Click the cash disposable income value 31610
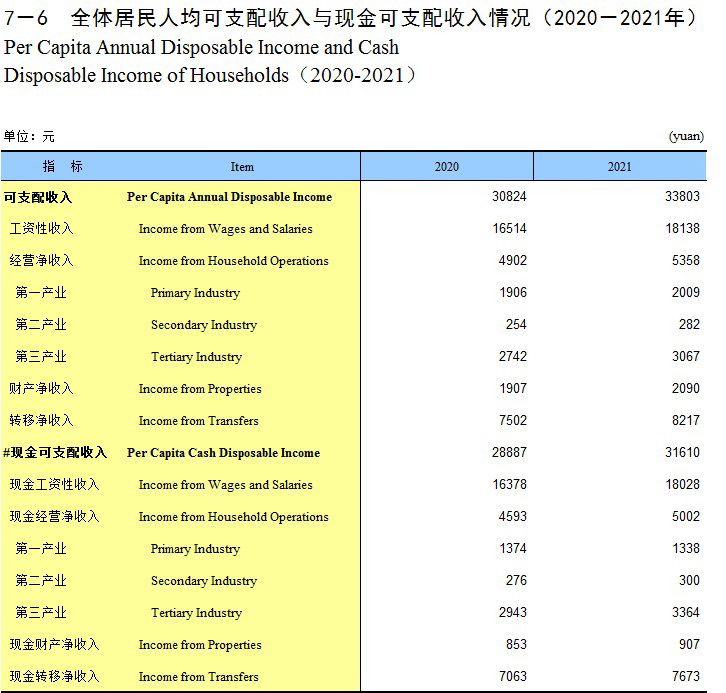The width and height of the screenshot is (726, 693). (682, 452)
